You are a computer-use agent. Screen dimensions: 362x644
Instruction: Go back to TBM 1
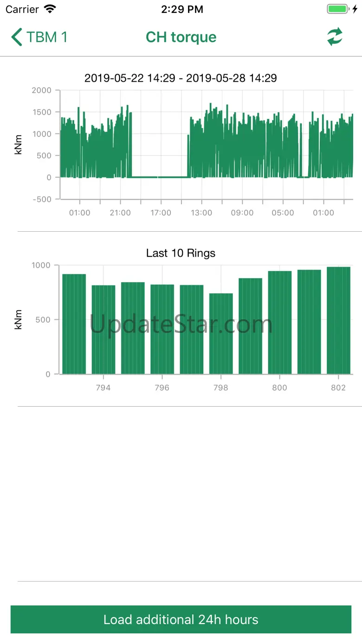[46, 37]
